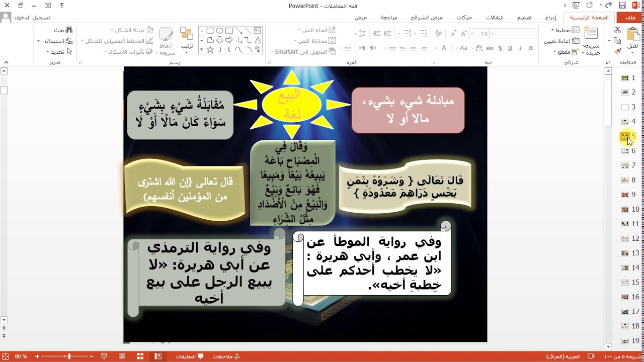Click Reset (إعادة تعيين) button
Image resolution: width=644 pixels, height=362 pixels.
[x=562, y=41]
